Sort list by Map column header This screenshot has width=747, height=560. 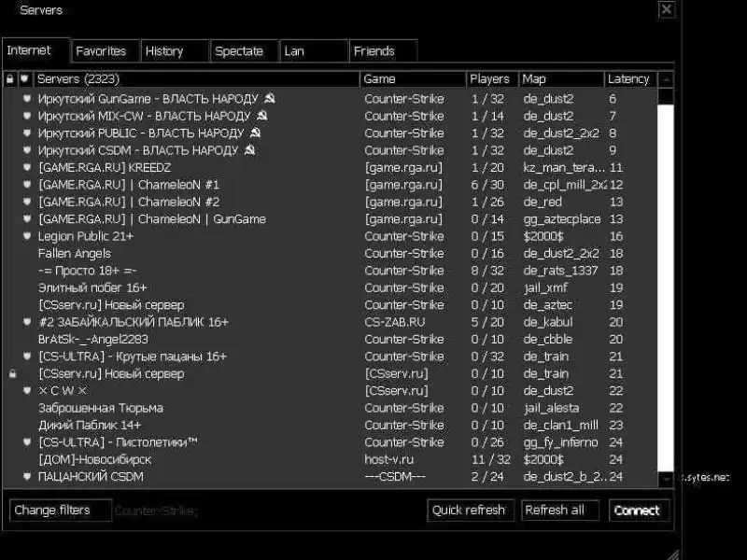(x=561, y=79)
